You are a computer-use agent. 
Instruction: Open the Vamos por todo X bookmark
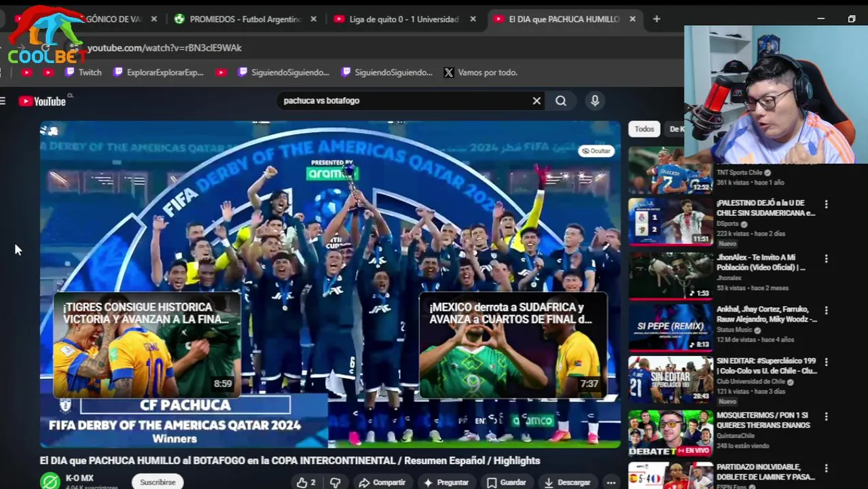[x=480, y=72]
